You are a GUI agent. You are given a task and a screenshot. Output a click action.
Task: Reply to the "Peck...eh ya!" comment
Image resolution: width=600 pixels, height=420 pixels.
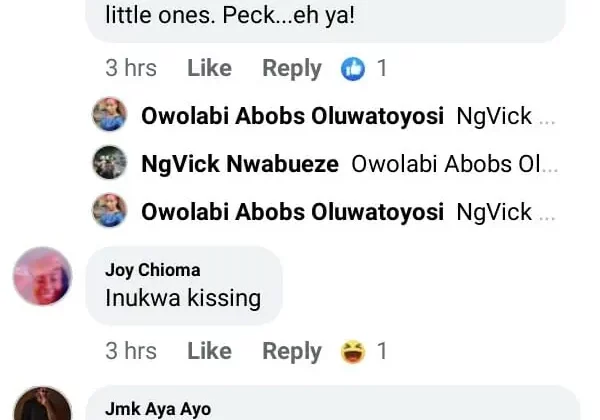coord(291,69)
